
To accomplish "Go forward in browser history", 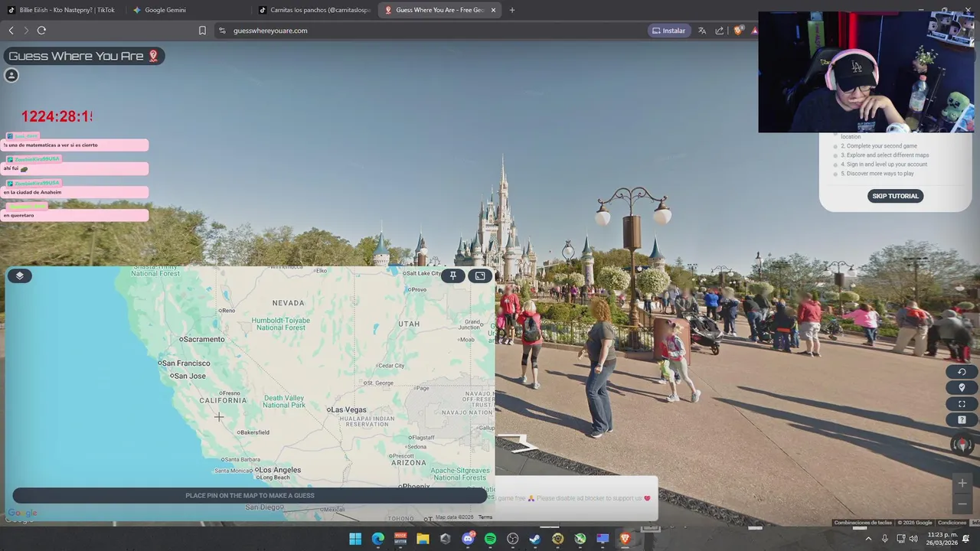I will coord(26,31).
